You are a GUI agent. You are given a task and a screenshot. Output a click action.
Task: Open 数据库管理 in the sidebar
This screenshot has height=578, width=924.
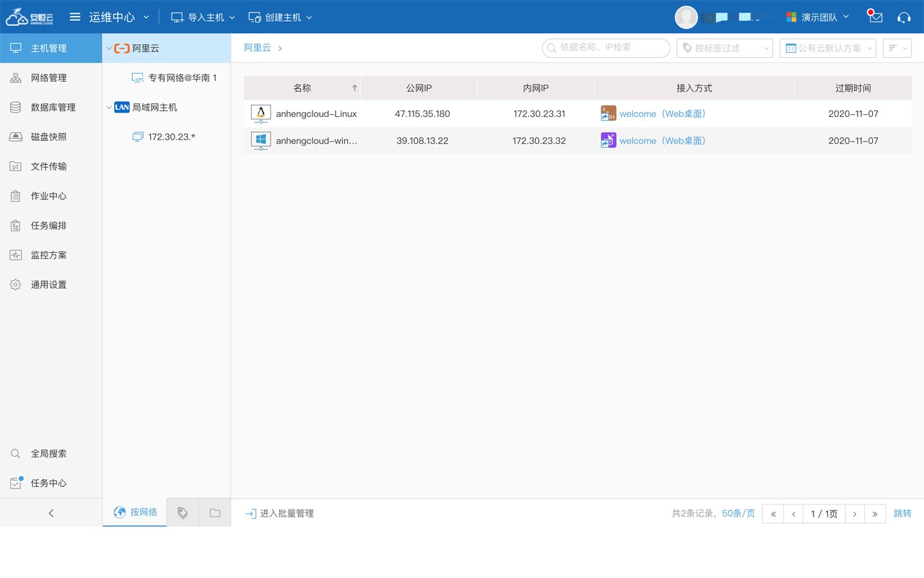point(51,108)
